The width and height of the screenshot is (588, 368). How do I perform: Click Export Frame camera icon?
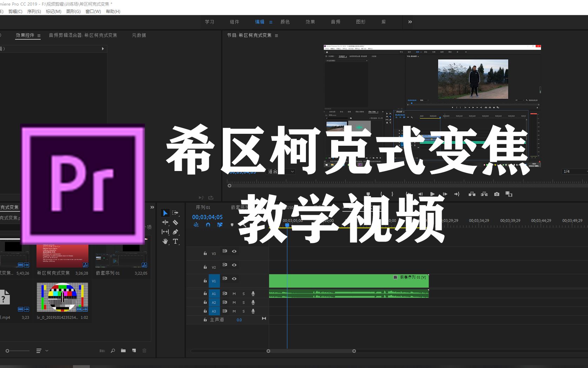point(496,194)
